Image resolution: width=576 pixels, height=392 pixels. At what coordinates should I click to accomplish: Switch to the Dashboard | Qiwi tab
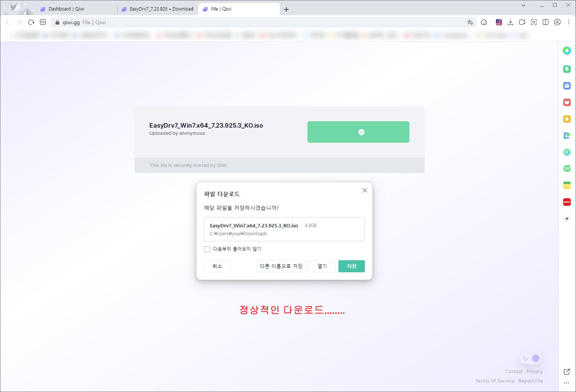click(76, 9)
